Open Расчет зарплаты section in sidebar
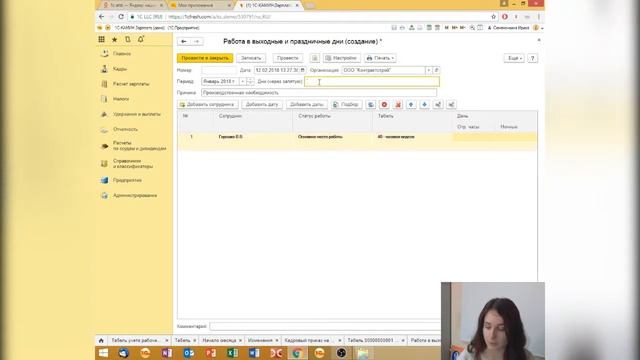640x360 pixels. coord(131,84)
